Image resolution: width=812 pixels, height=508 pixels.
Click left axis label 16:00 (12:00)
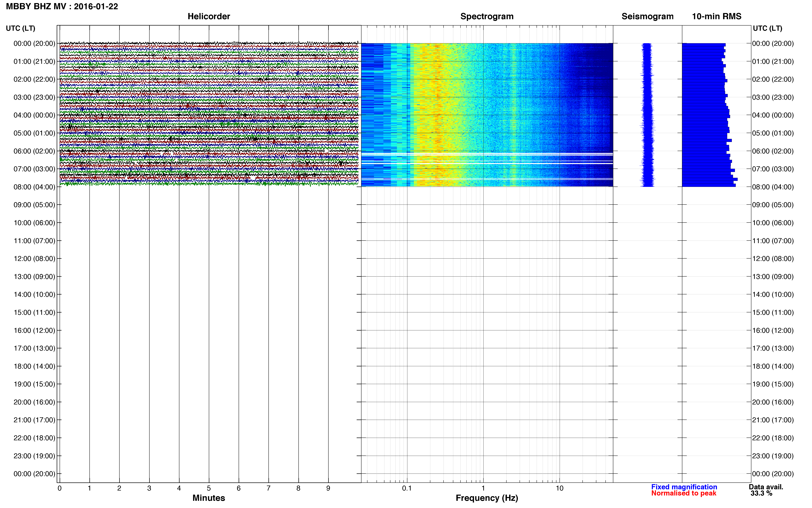(x=34, y=331)
